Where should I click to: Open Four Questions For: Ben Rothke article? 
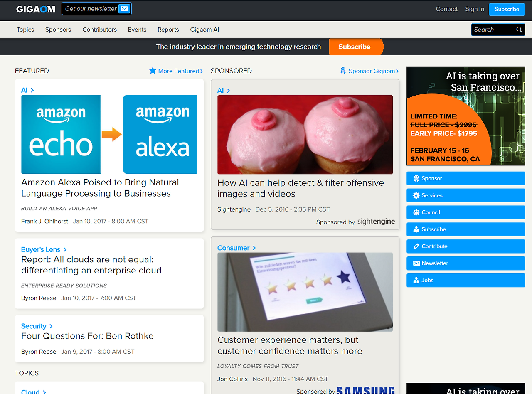tap(88, 336)
